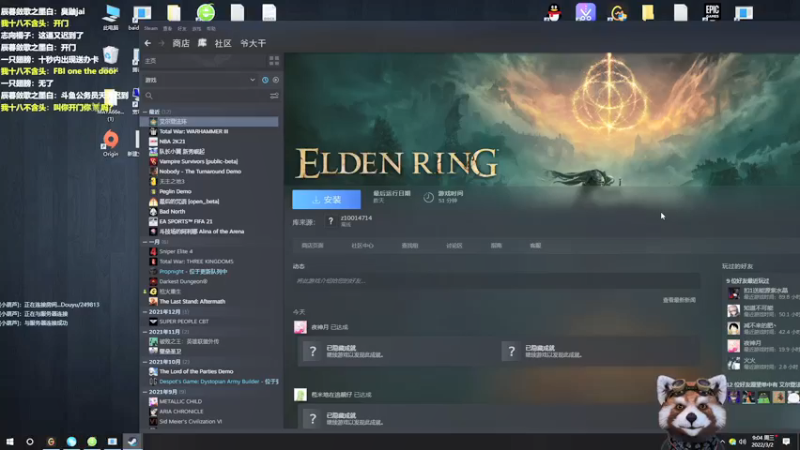The image size is (800, 450).
Task: Go back with the Steam back arrow
Action: pyautogui.click(x=147, y=43)
